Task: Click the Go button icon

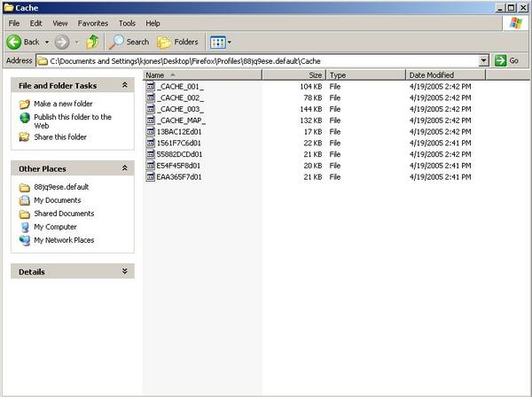Action: [501, 60]
